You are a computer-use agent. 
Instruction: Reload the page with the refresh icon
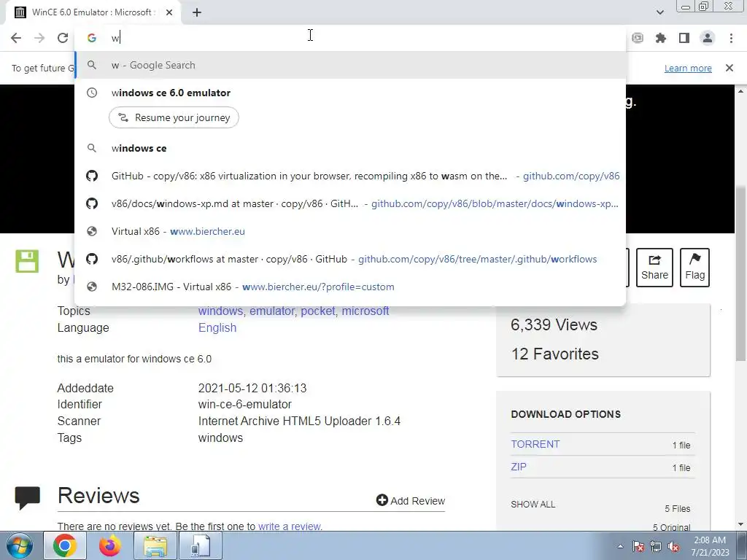63,38
